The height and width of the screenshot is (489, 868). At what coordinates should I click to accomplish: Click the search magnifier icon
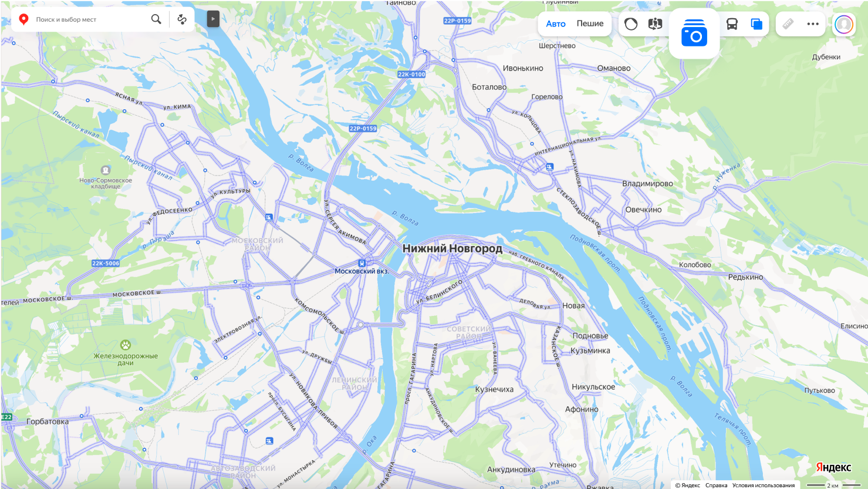pyautogui.click(x=156, y=19)
